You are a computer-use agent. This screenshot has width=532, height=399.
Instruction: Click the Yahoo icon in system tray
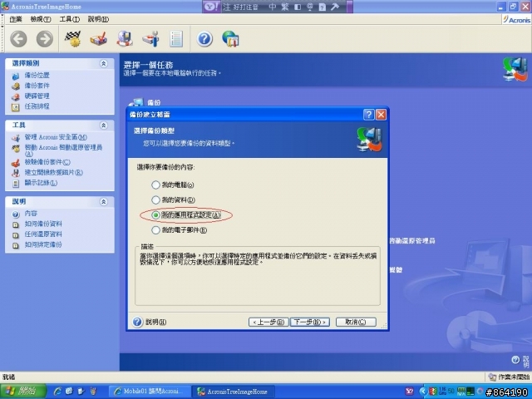tap(410, 392)
